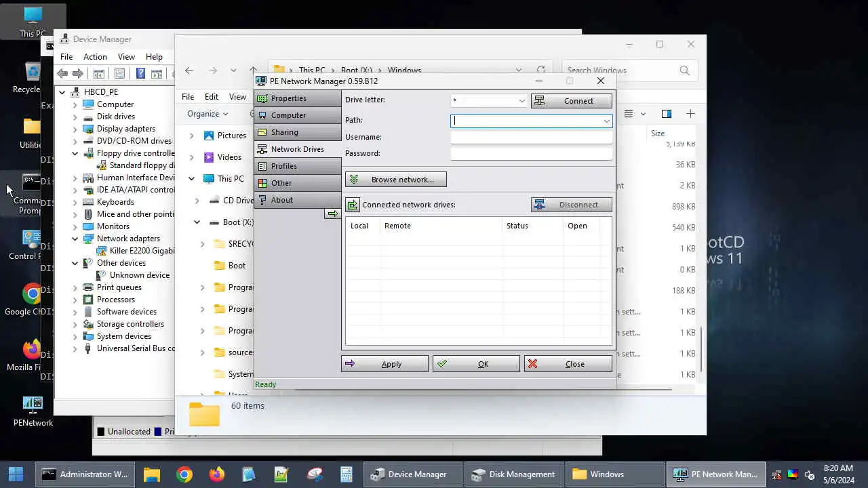Click calculator icon in taskbar

coord(347,474)
